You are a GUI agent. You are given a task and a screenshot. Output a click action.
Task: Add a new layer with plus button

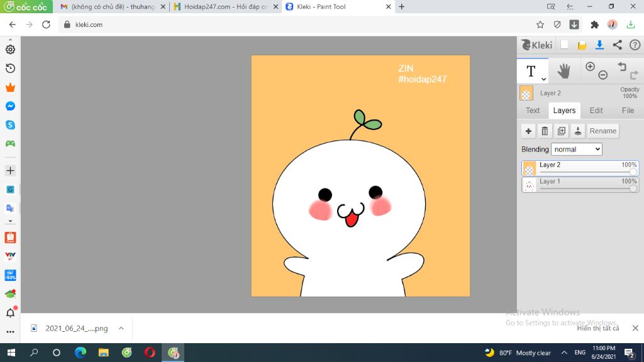pos(528,131)
